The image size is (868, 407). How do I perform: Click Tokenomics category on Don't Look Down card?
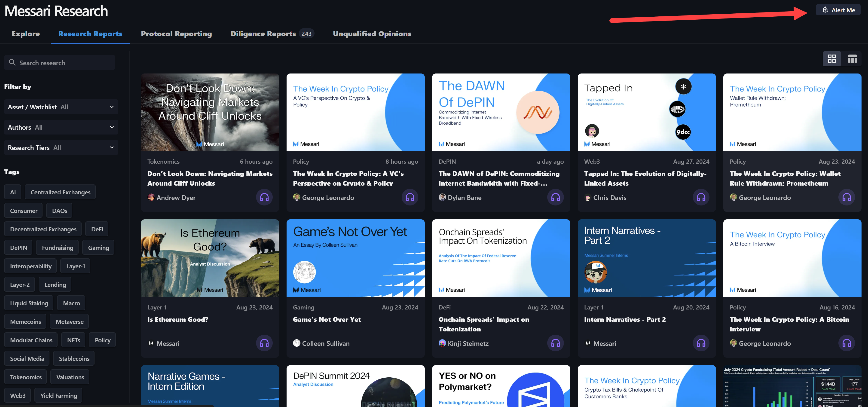coord(163,161)
